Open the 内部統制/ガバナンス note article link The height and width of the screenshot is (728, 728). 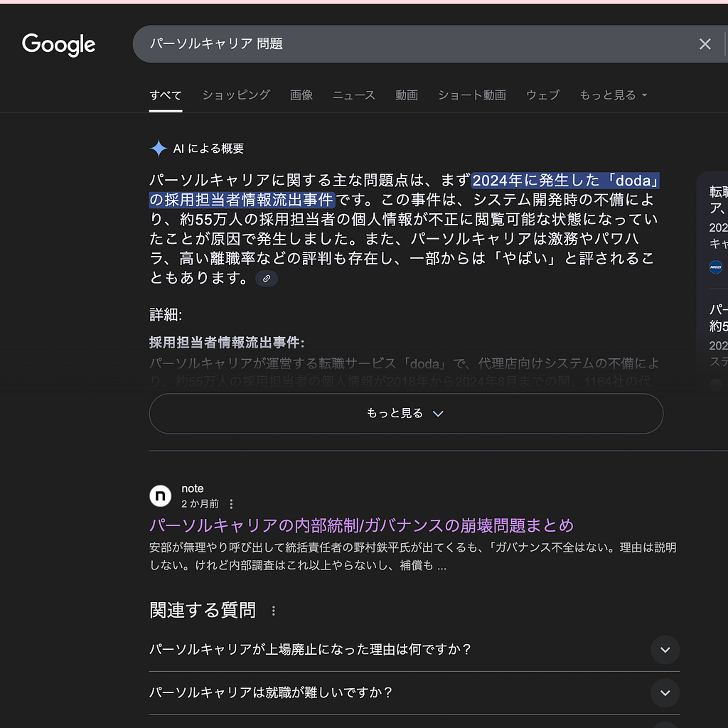(361, 525)
